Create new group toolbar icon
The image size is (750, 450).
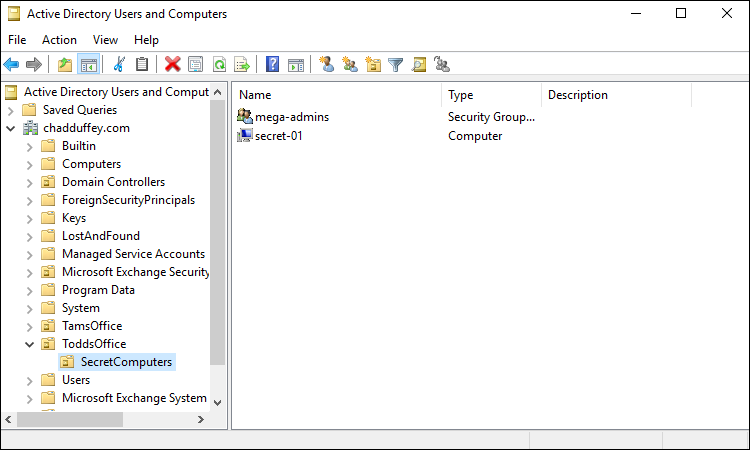click(350, 64)
